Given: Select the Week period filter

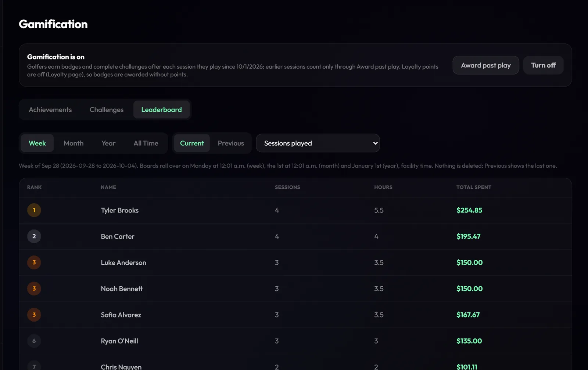Looking at the screenshot, I should 37,143.
